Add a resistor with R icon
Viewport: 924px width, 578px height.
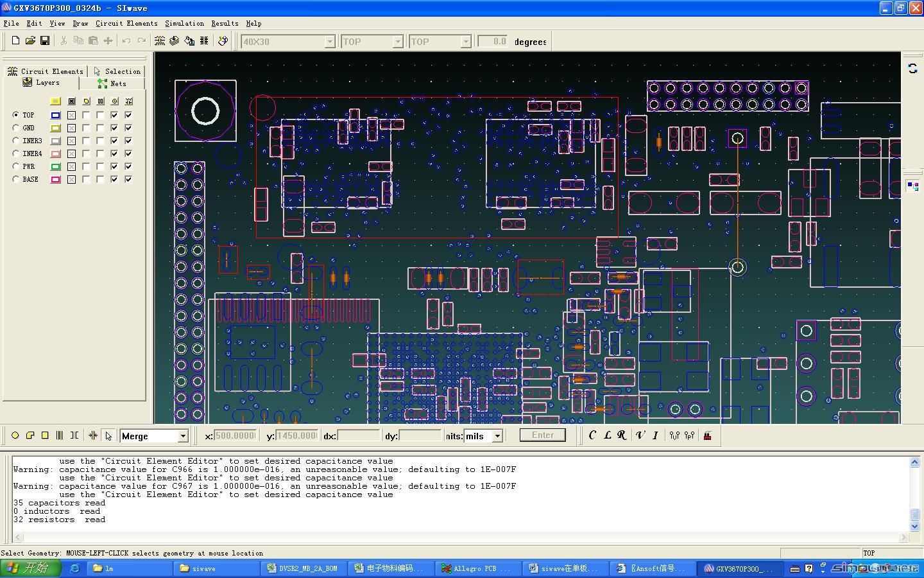click(622, 435)
